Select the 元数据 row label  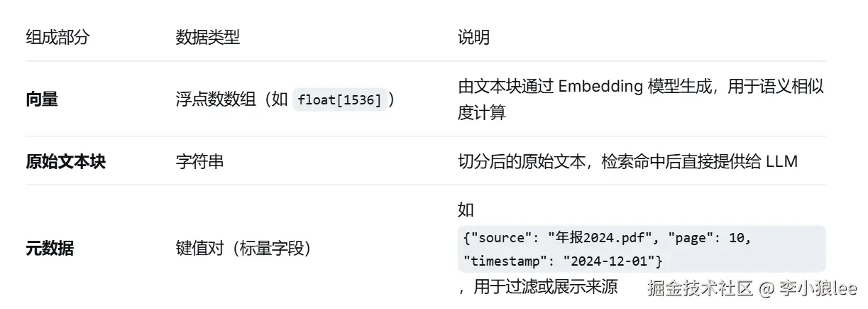pos(50,249)
